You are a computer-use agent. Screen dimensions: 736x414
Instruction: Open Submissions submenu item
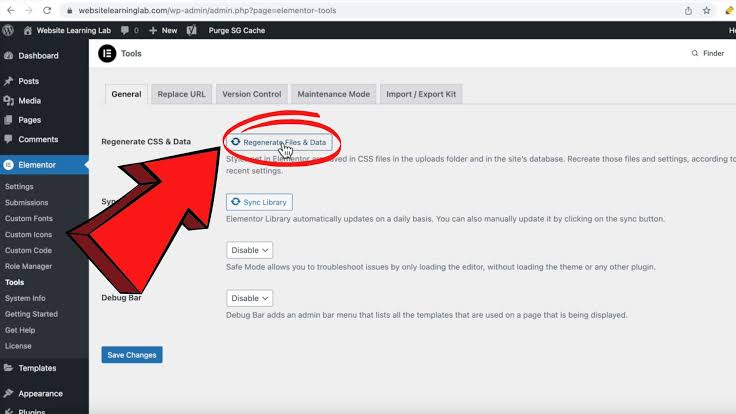(26, 202)
